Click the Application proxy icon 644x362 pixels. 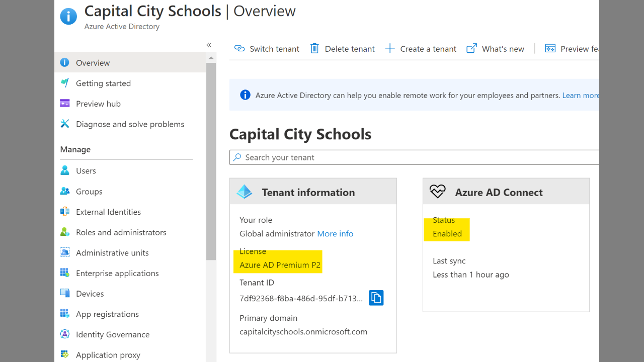(x=64, y=354)
